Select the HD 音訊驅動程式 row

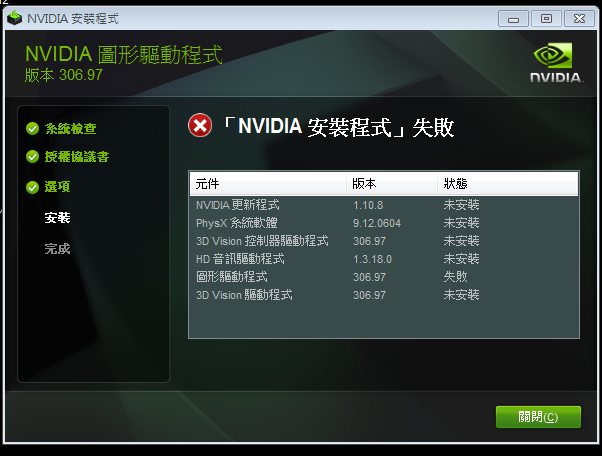[x=384, y=259]
